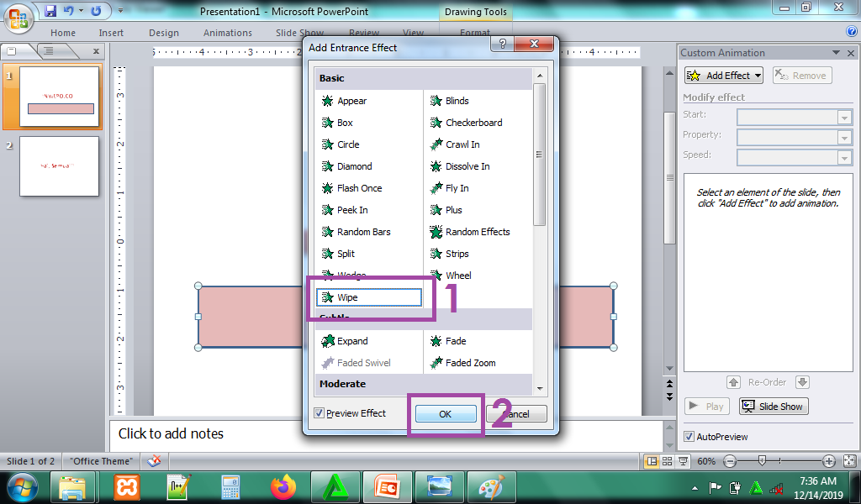Open Custom Animation pane options arrow
This screenshot has width=861, height=504.
coord(836,53)
